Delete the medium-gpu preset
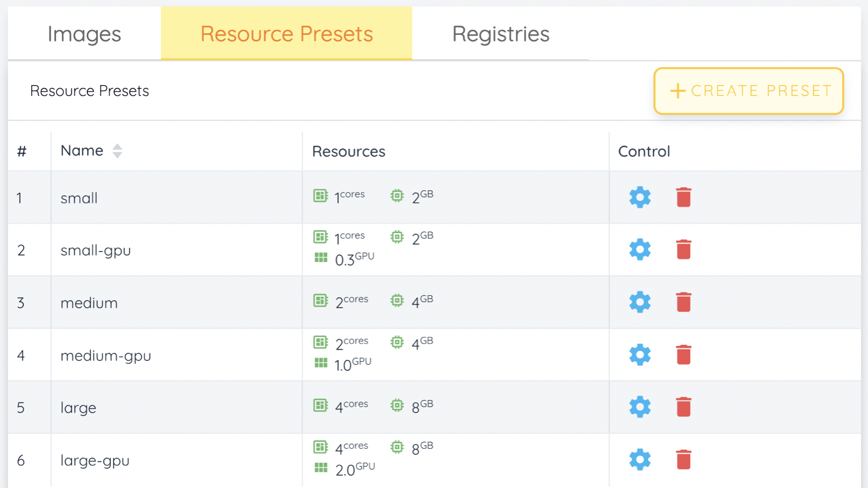868x488 pixels. pyautogui.click(x=683, y=354)
